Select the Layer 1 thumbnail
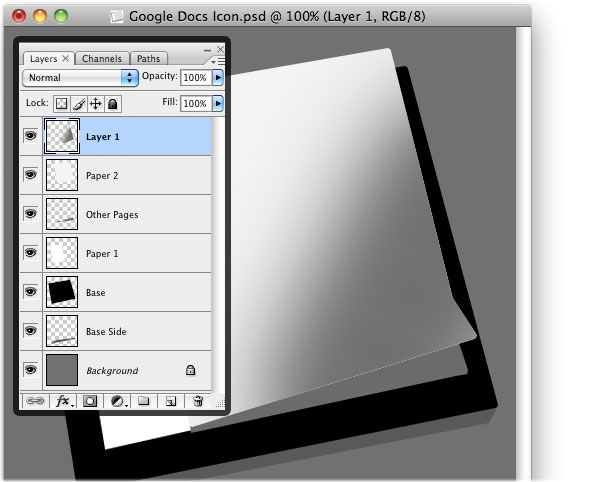600x482 pixels. point(62,136)
